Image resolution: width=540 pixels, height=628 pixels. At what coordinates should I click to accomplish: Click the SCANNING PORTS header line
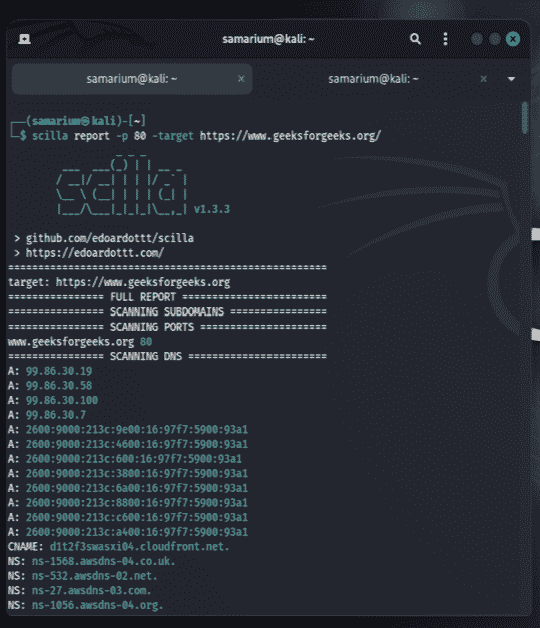[167, 327]
